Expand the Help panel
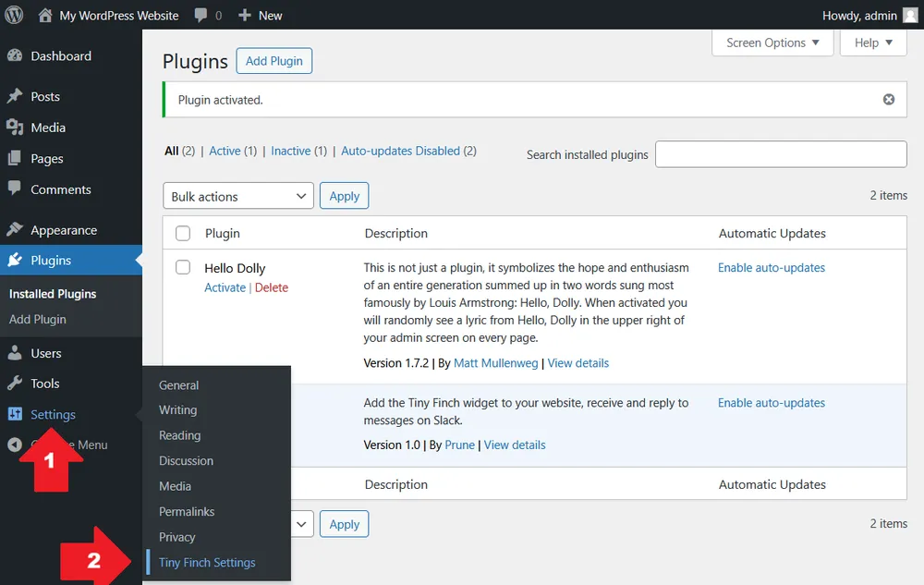This screenshot has height=585, width=924. coord(872,43)
